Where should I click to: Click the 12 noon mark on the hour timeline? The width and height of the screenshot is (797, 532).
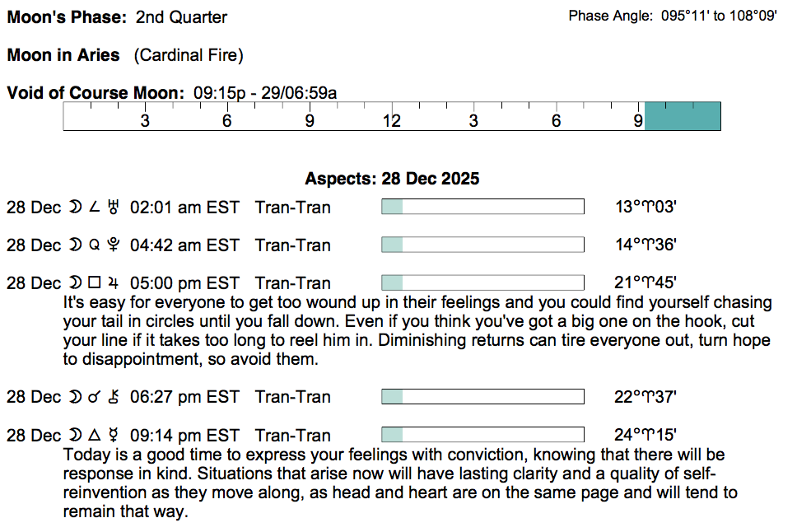pyautogui.click(x=392, y=120)
